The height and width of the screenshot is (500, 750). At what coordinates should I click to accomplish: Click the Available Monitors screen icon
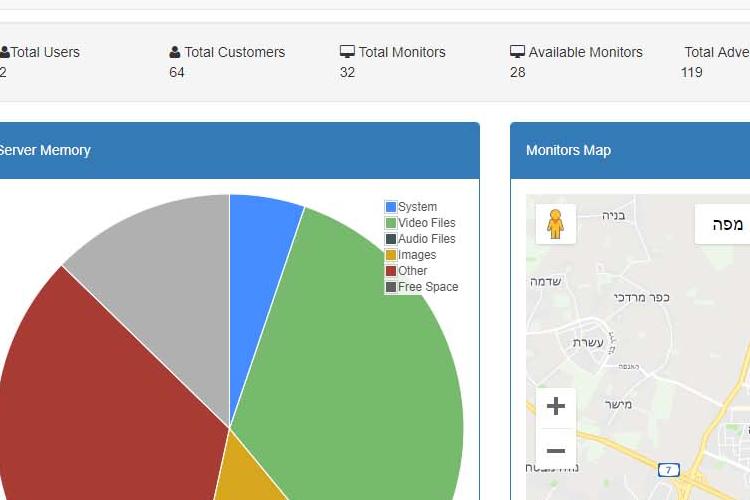tap(517, 52)
